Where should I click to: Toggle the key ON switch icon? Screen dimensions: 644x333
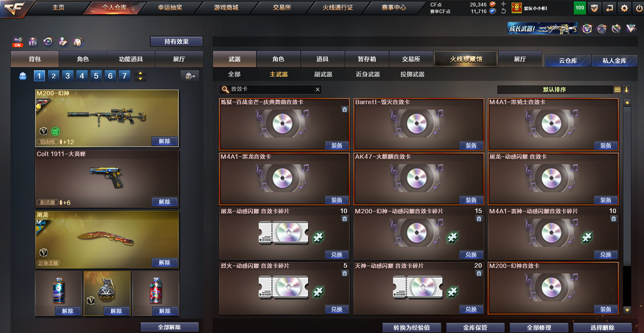click(18, 42)
